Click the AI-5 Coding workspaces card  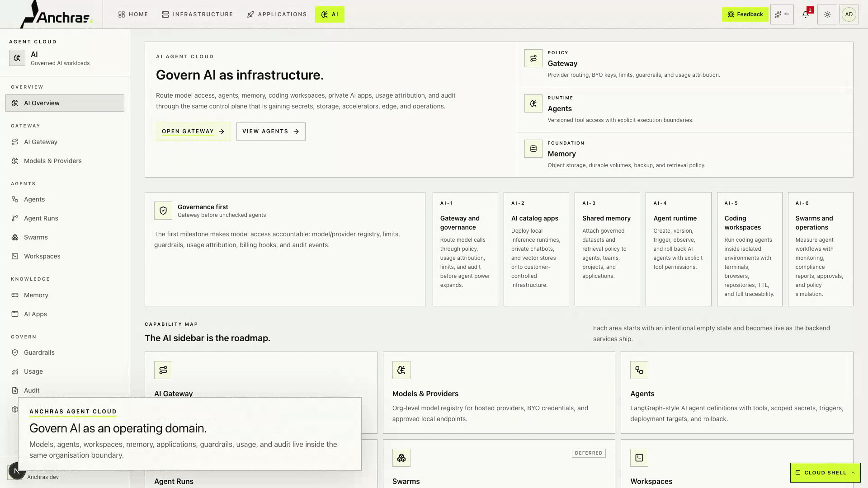[x=750, y=249]
